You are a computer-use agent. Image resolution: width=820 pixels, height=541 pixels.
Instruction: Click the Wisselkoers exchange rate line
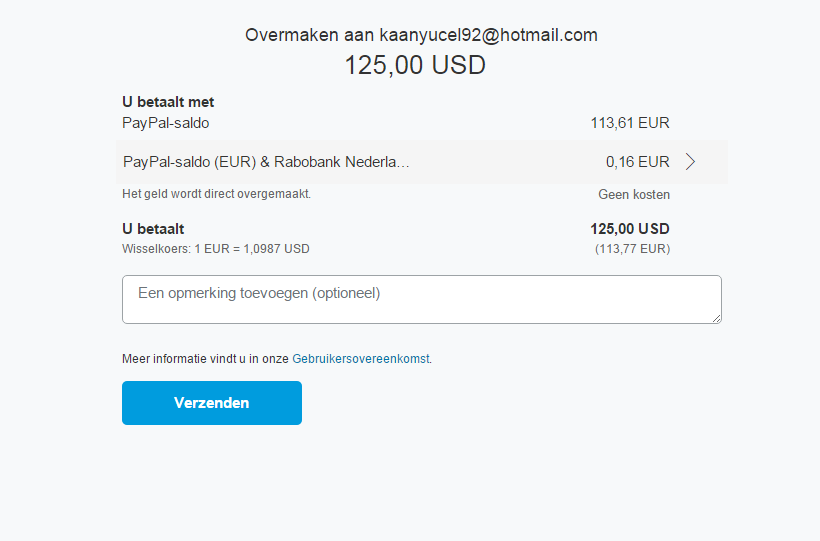(216, 249)
